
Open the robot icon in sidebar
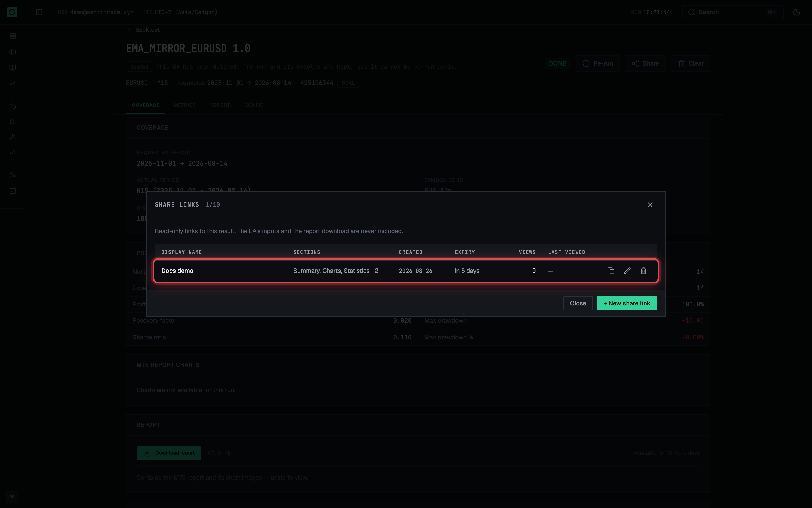(x=12, y=121)
